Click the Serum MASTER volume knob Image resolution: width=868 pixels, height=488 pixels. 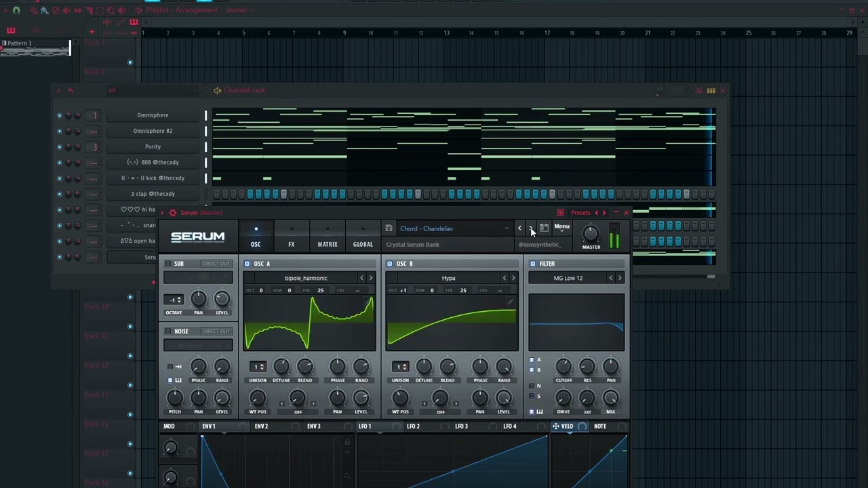tap(591, 233)
